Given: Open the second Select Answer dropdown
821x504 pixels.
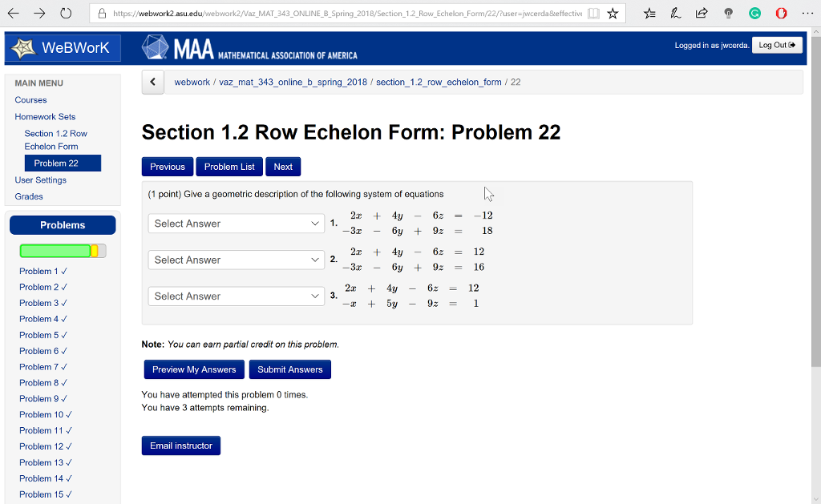Looking at the screenshot, I should point(236,259).
